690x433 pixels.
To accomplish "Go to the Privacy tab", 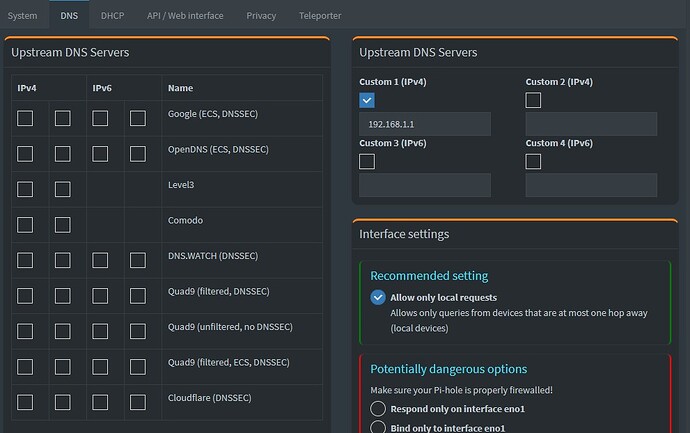I will tap(261, 16).
